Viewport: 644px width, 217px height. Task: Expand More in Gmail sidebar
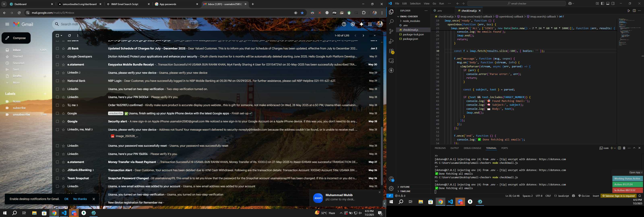click(16, 83)
